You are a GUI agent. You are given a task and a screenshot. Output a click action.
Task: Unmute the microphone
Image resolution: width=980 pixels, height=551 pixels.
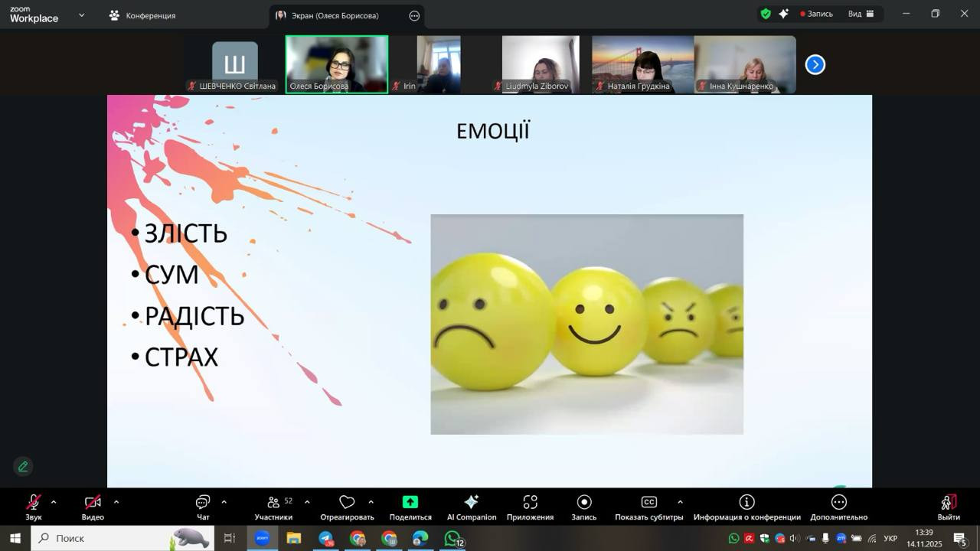point(34,503)
